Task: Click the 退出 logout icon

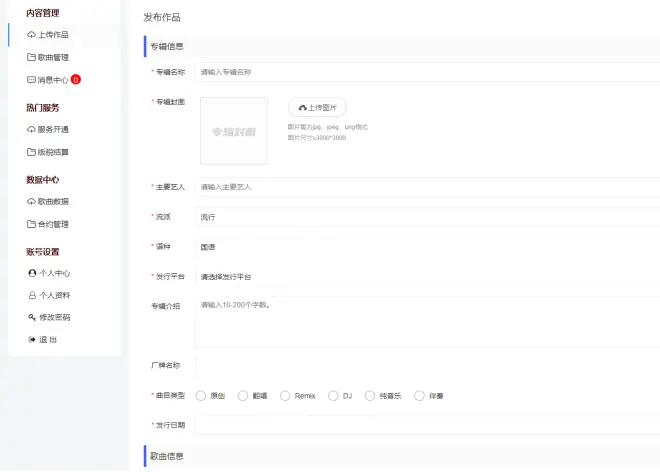Action: tap(32, 340)
